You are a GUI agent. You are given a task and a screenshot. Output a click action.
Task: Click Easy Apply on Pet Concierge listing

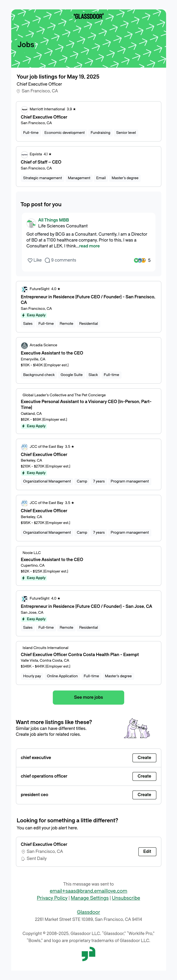tap(34, 426)
